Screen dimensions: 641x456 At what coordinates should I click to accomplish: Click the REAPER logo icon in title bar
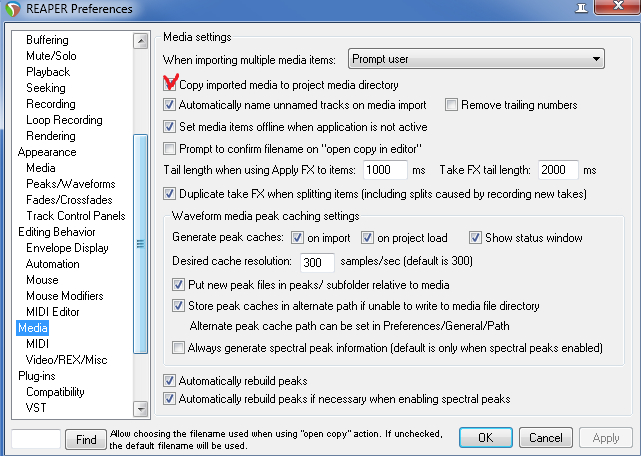(x=13, y=9)
